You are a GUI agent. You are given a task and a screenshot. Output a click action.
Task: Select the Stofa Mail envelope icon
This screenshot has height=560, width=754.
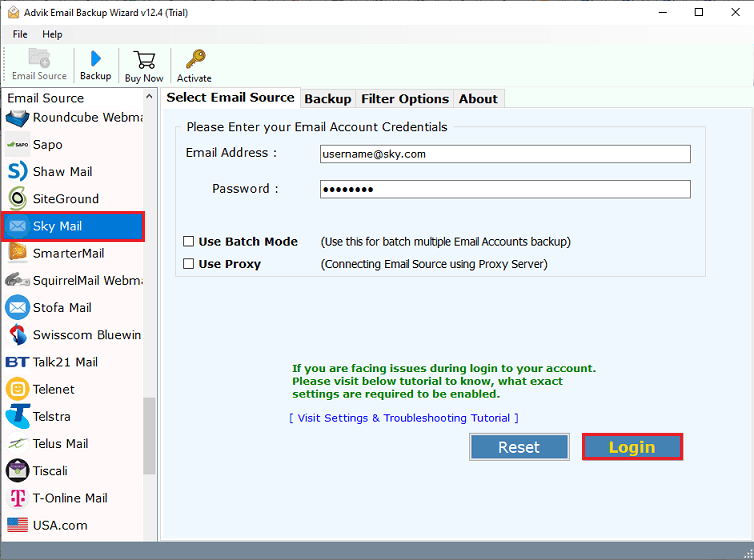point(18,308)
